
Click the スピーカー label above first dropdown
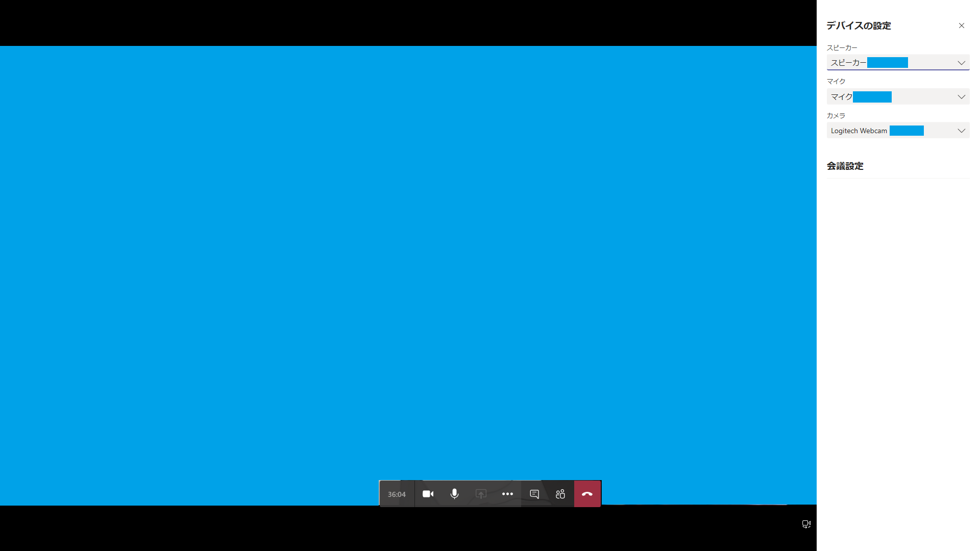point(842,47)
